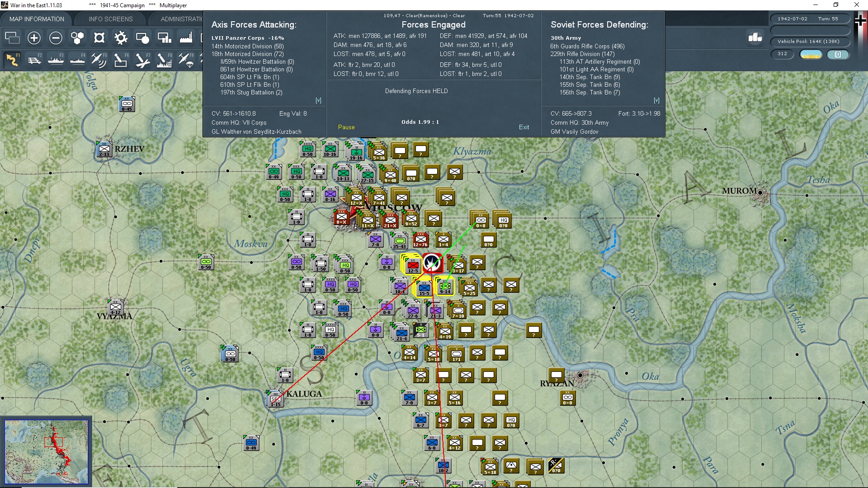The image size is (868, 488).
Task: Select F9 air transport mode
Action: pyautogui.click(x=186, y=60)
